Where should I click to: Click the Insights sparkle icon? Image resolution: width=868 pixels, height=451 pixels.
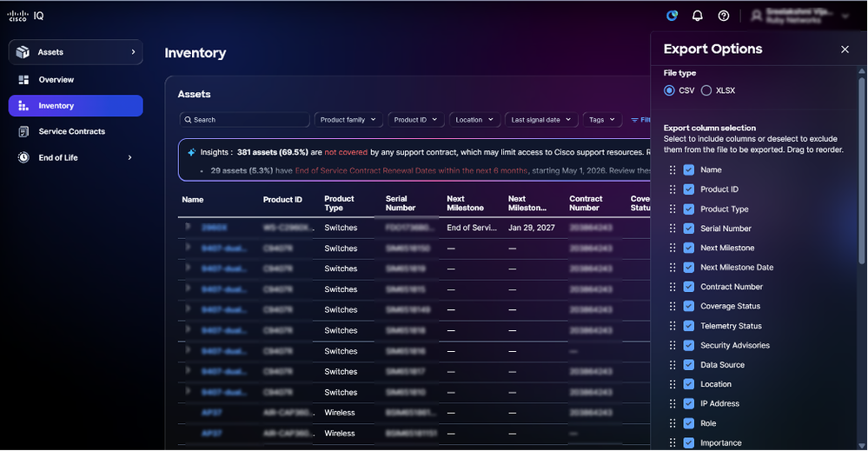(191, 152)
